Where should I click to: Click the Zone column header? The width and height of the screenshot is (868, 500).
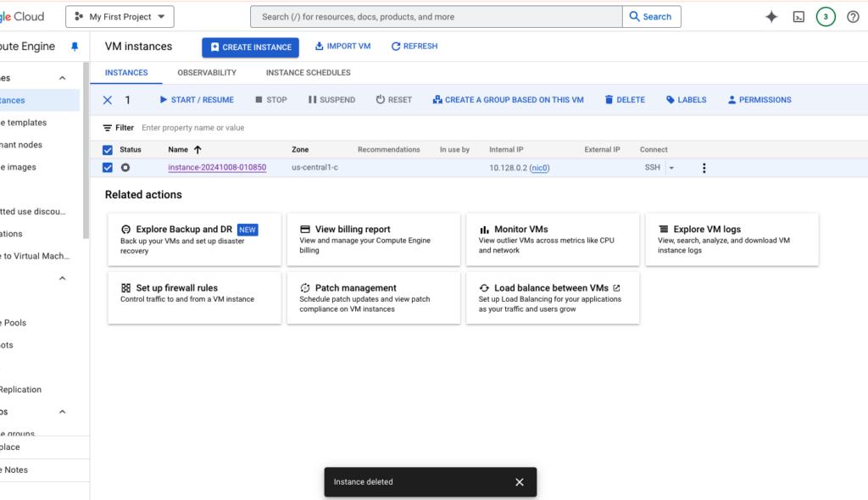(x=300, y=149)
